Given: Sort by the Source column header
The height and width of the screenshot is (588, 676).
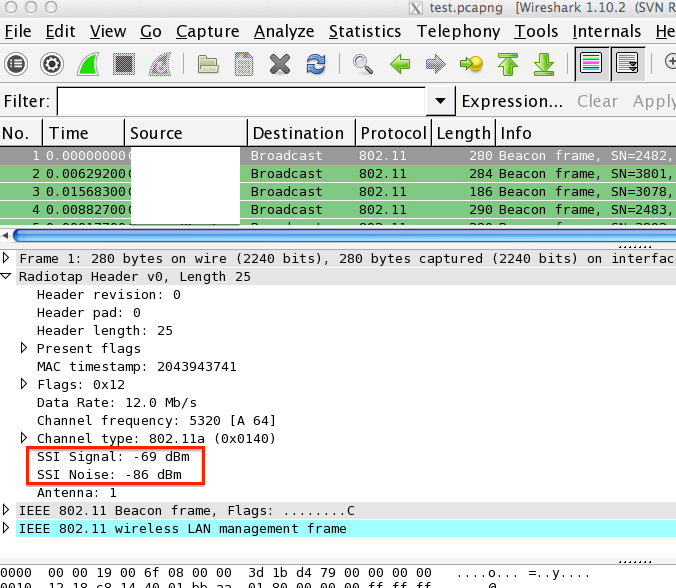Looking at the screenshot, I should point(186,133).
